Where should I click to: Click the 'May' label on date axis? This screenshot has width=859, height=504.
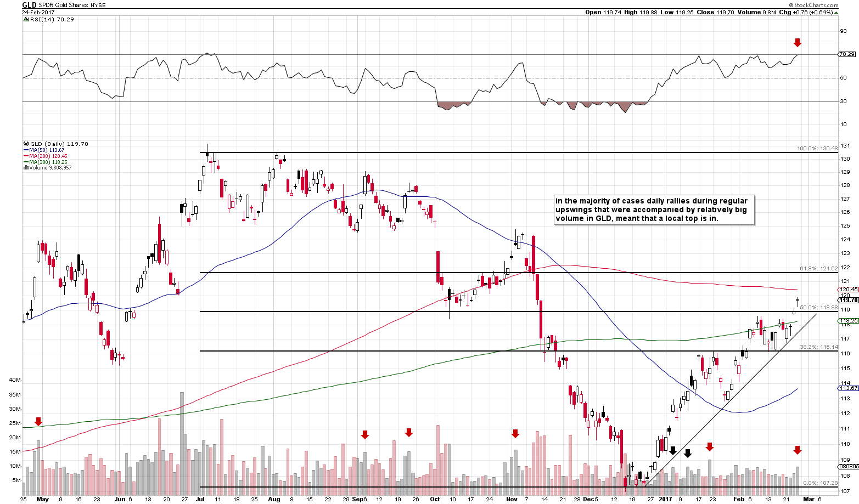(x=42, y=500)
